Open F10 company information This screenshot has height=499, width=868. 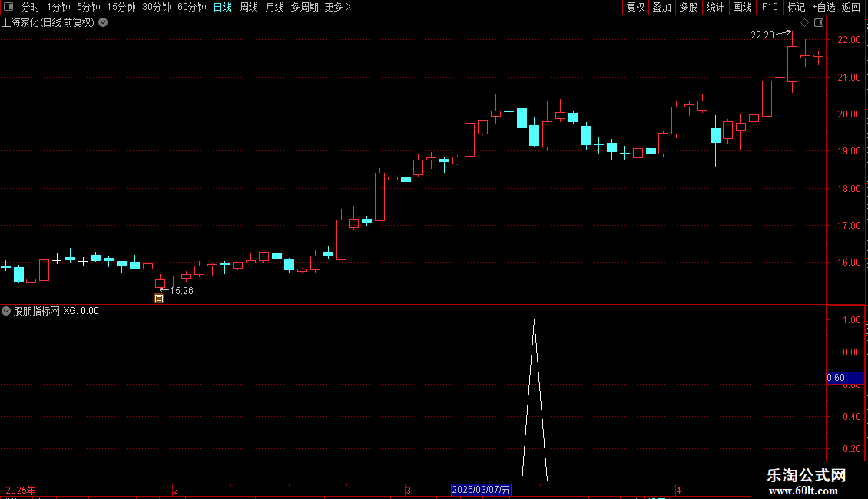click(x=770, y=7)
